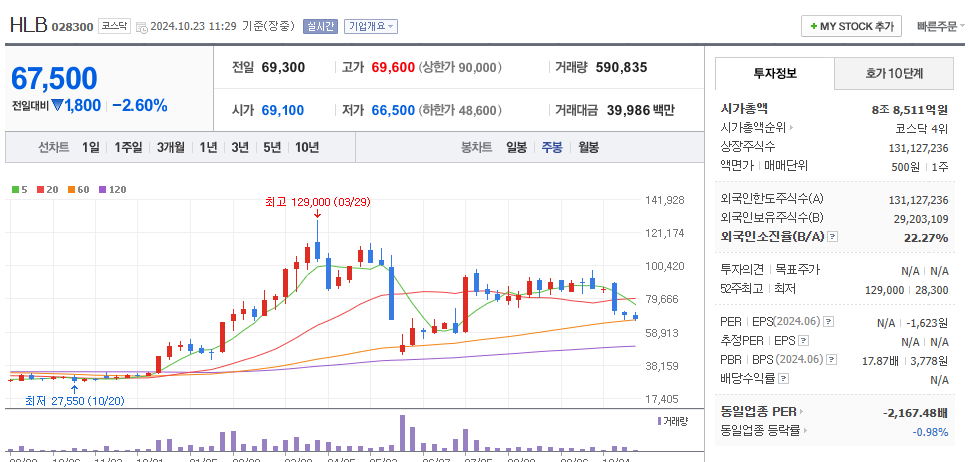Select 5년 line chart period
The height and width of the screenshot is (462, 969).
272,148
